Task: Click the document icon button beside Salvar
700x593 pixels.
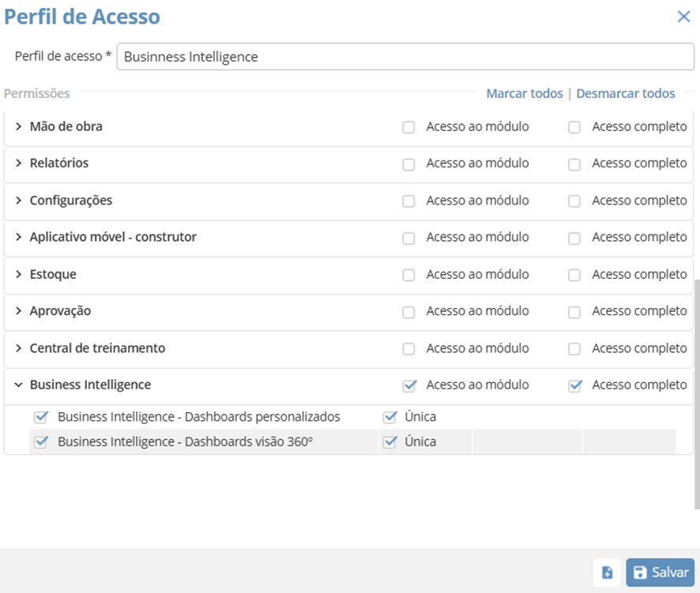Action: 607,572
